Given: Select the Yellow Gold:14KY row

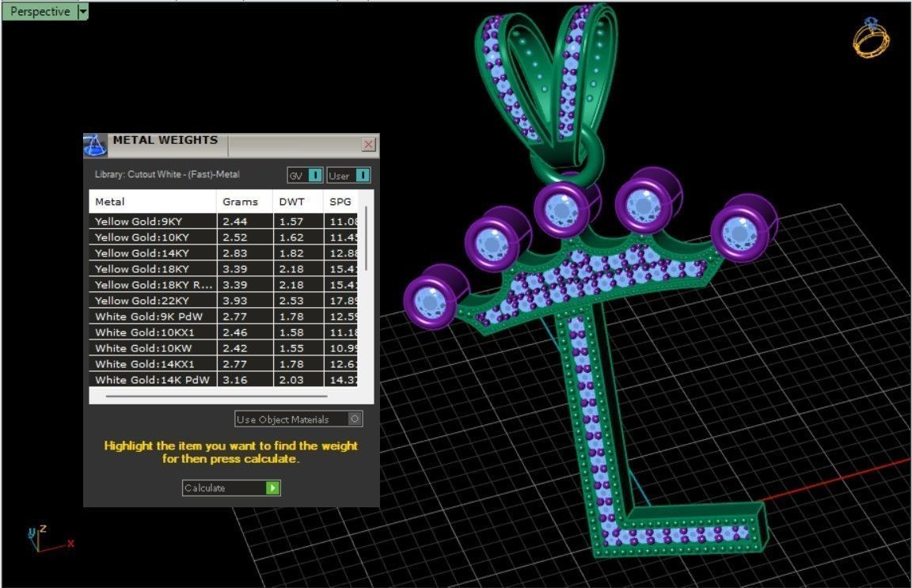Looking at the screenshot, I should [x=223, y=252].
